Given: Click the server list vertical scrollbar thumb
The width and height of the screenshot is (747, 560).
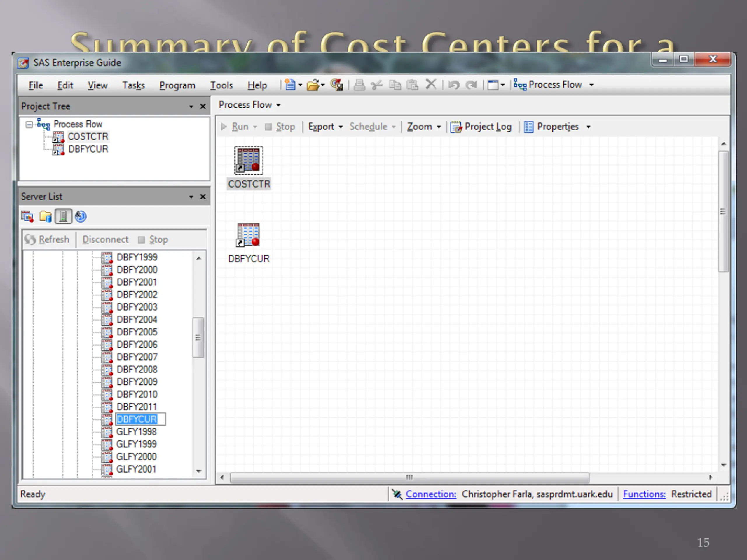Looking at the screenshot, I should (198, 337).
